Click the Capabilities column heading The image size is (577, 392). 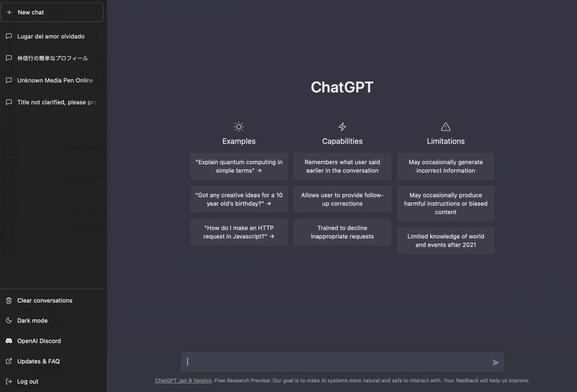tap(342, 141)
